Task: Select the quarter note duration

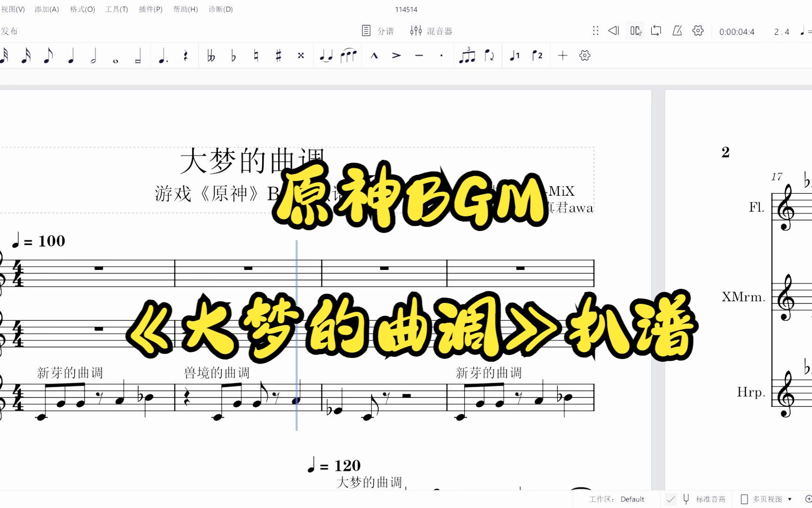Action: pos(71,56)
